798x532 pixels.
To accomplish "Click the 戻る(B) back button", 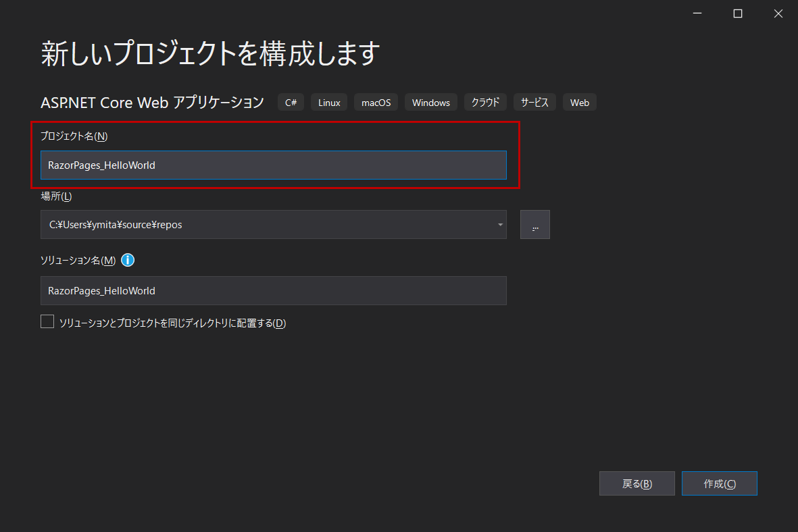I will [x=637, y=483].
